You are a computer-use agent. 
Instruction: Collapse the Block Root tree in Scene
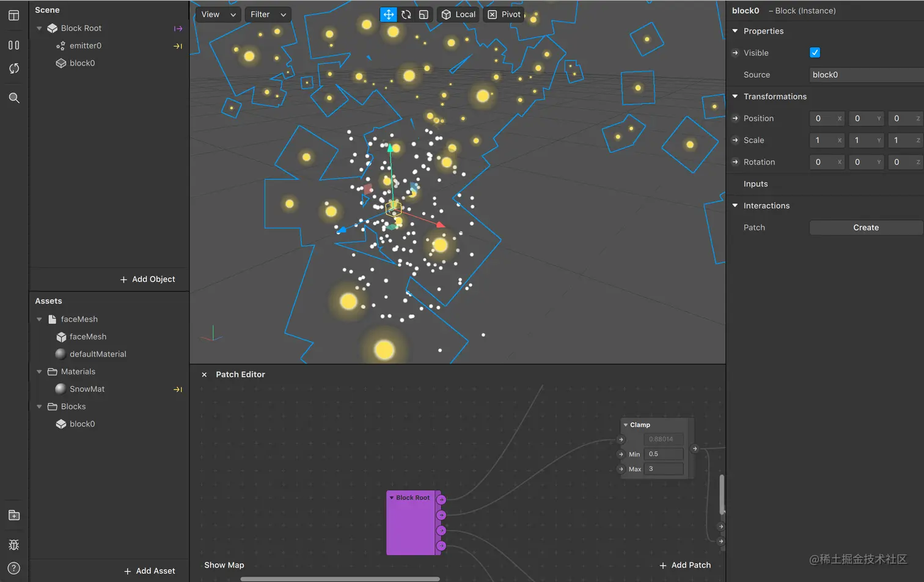(39, 29)
